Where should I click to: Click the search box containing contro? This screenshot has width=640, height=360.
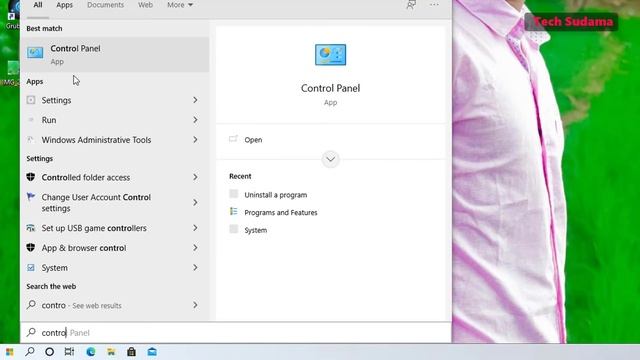(x=236, y=333)
